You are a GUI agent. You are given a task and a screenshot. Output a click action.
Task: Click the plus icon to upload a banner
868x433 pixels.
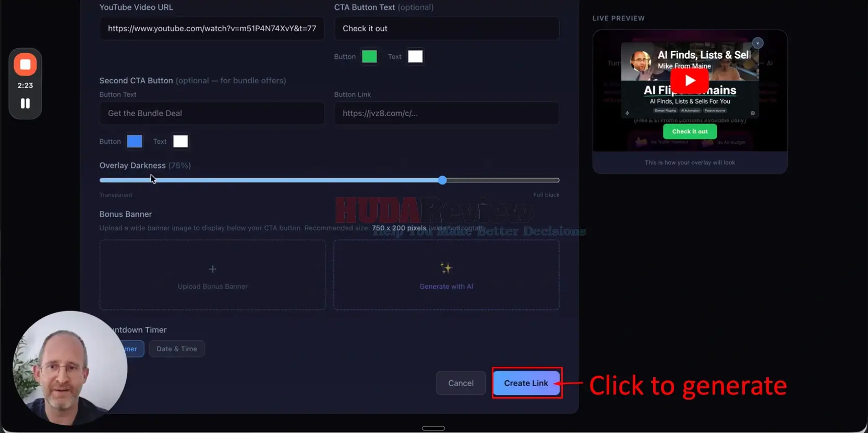(212, 269)
